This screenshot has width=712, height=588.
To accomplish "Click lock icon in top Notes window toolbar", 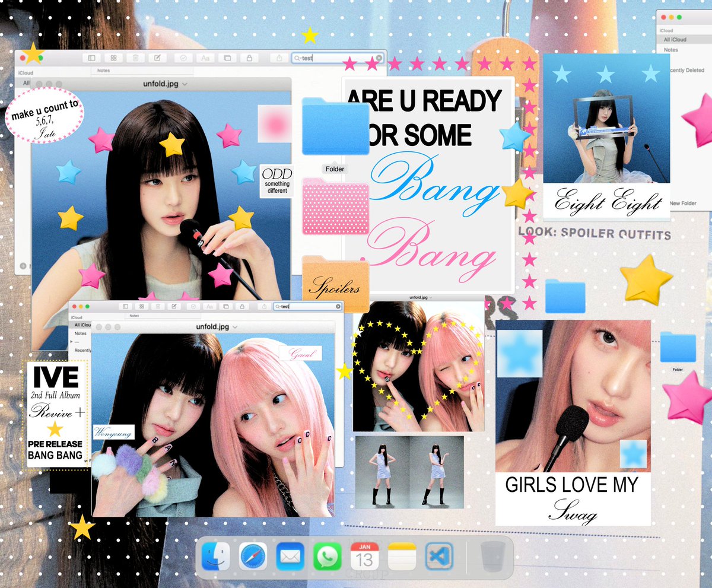I will click(x=249, y=58).
